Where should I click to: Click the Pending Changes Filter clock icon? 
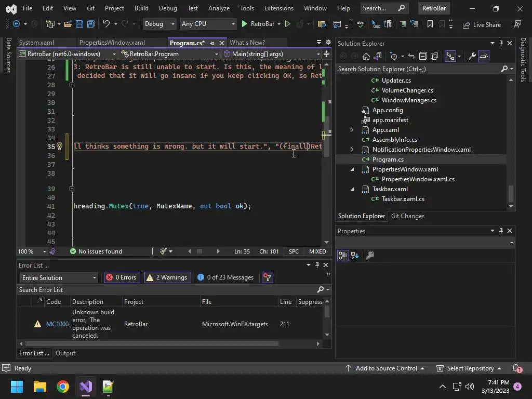click(394, 56)
